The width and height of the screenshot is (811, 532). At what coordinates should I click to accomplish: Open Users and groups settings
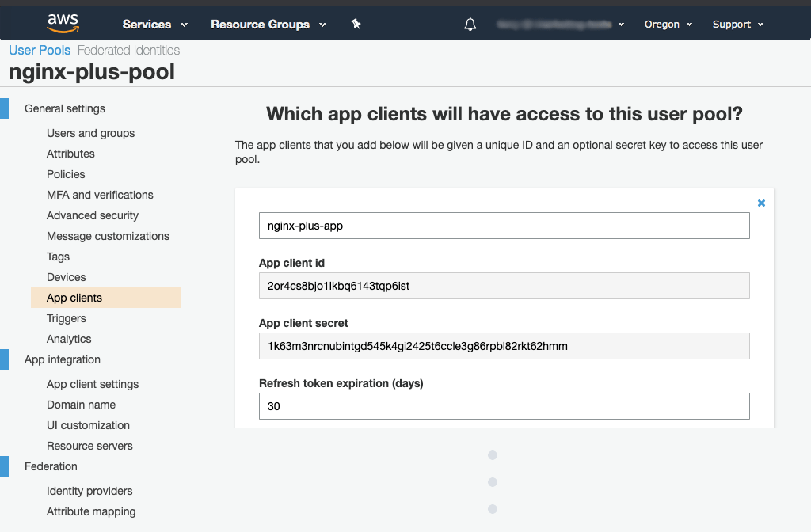coord(90,133)
